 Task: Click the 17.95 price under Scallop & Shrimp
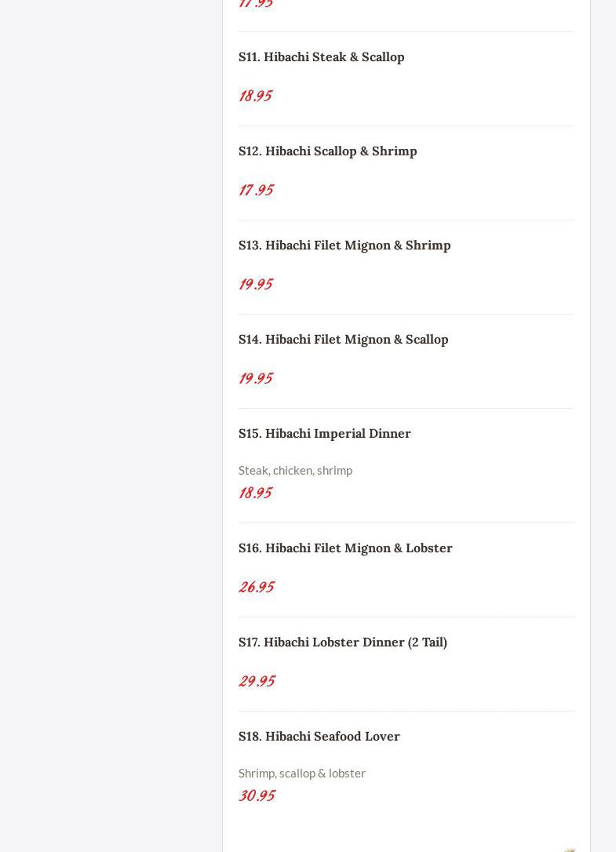256,190
